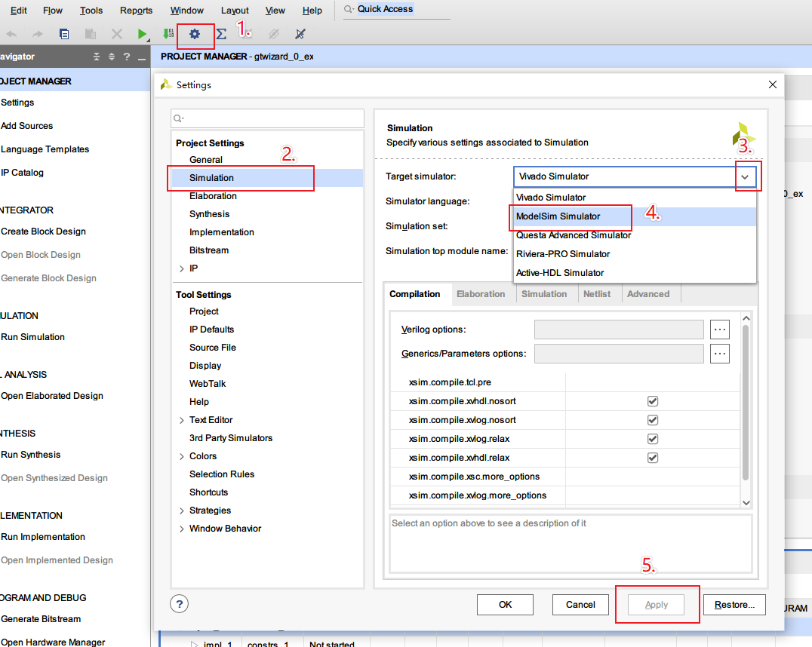Screen dimensions: 812x647
Task: Toggle xsim.compile.xvhdl.nosort checkbox
Action: pyautogui.click(x=653, y=401)
